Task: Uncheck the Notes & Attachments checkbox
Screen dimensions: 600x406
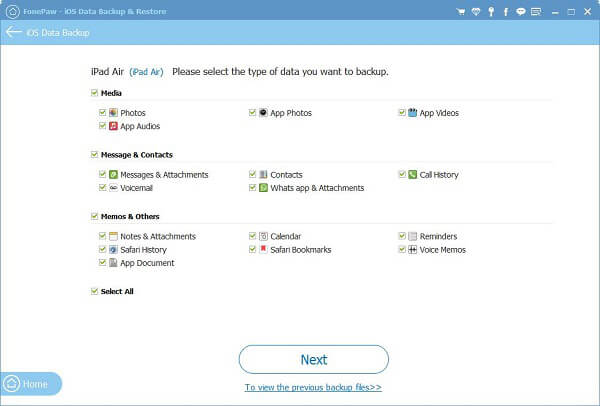Action: [102, 236]
